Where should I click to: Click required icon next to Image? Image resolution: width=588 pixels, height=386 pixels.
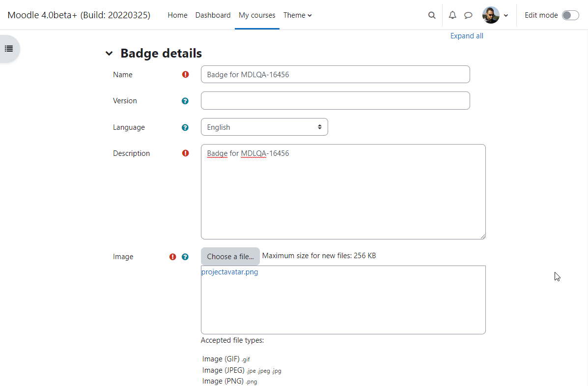[x=172, y=257]
